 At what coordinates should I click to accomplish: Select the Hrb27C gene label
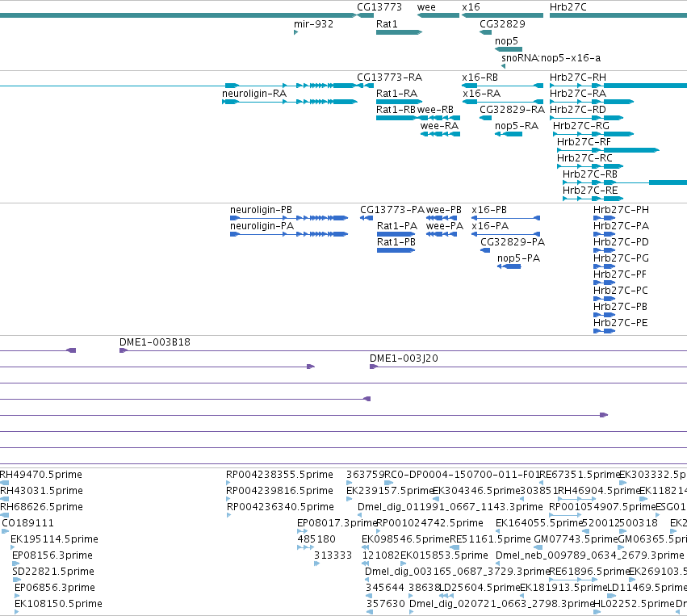click(568, 7)
